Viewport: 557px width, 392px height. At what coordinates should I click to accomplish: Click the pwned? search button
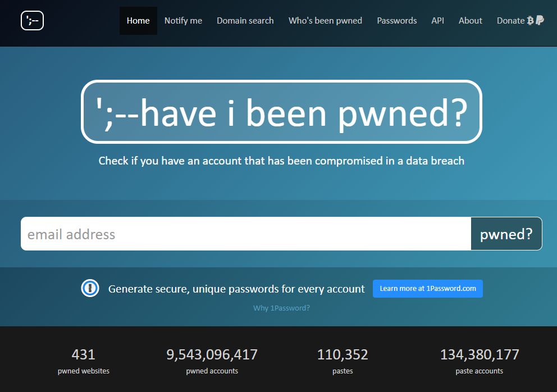pos(506,234)
